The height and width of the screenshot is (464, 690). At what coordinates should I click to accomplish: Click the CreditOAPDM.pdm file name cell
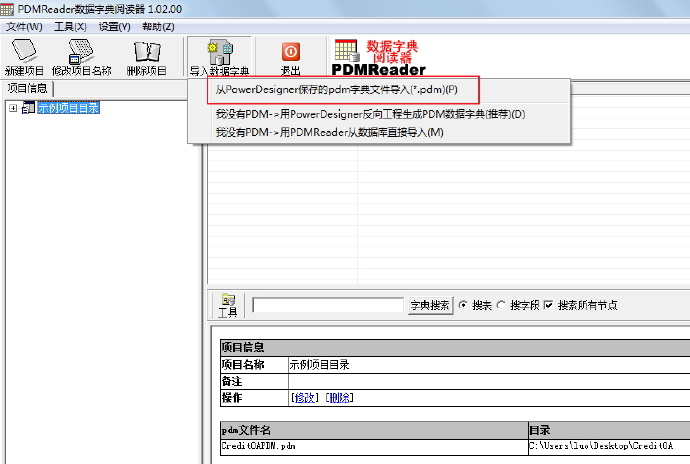[374, 446]
